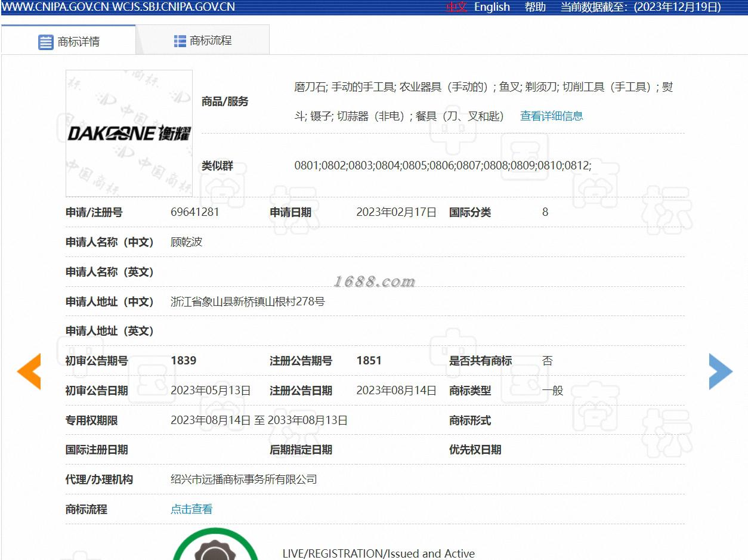The image size is (748, 560).
Task: Select exclusive right period 2023年08月14日 至 2033年08月13日
Action: click(259, 420)
